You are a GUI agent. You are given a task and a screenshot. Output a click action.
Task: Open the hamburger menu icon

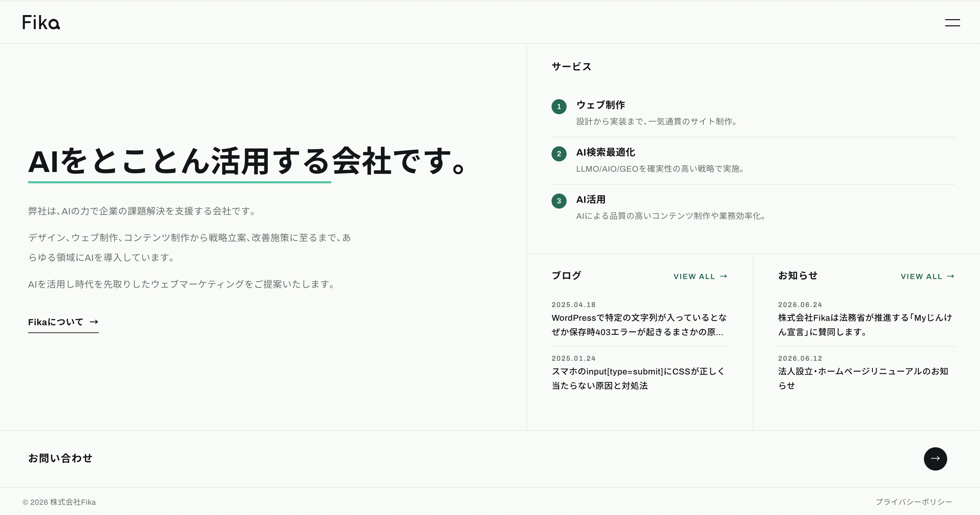click(x=952, y=23)
